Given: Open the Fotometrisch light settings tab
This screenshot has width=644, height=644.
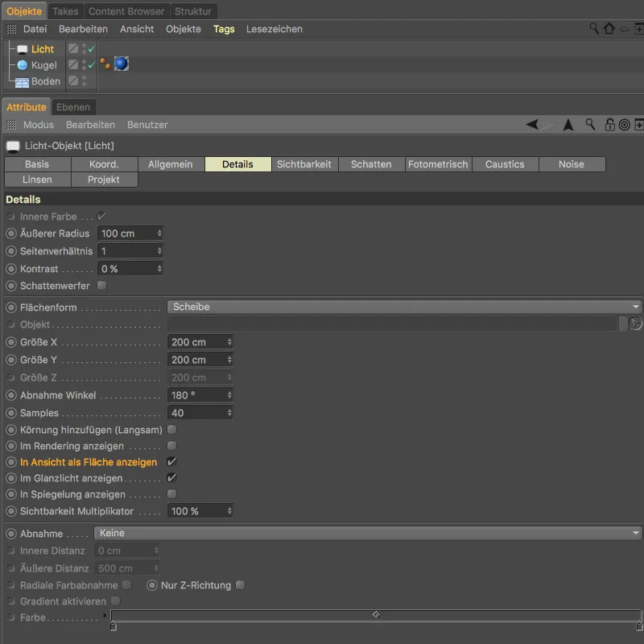Looking at the screenshot, I should pyautogui.click(x=438, y=164).
